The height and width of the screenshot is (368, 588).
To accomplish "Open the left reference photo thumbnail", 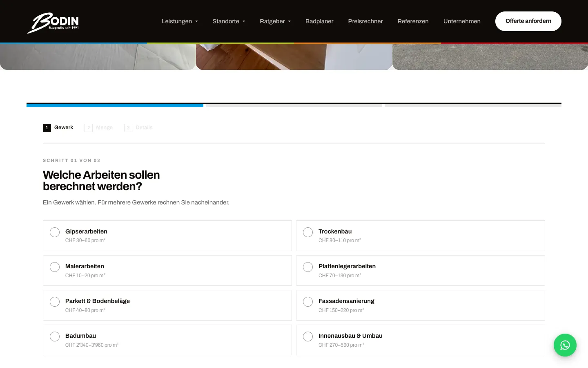I will point(98,56).
